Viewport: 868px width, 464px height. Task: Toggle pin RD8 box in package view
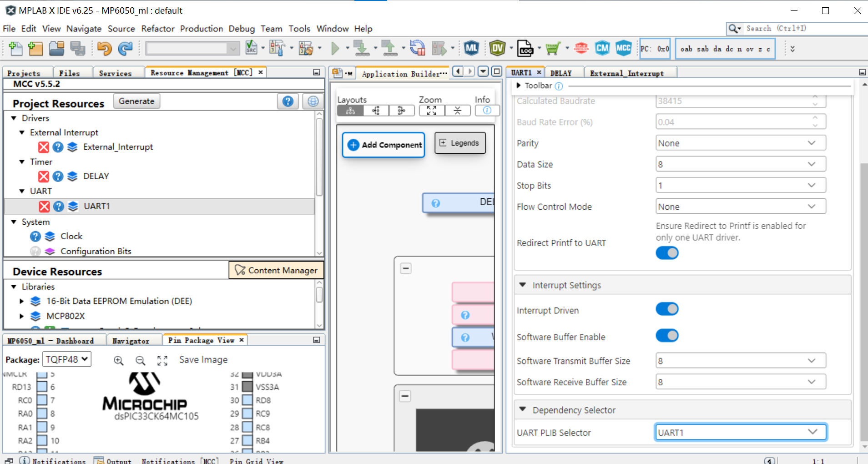pos(247,400)
